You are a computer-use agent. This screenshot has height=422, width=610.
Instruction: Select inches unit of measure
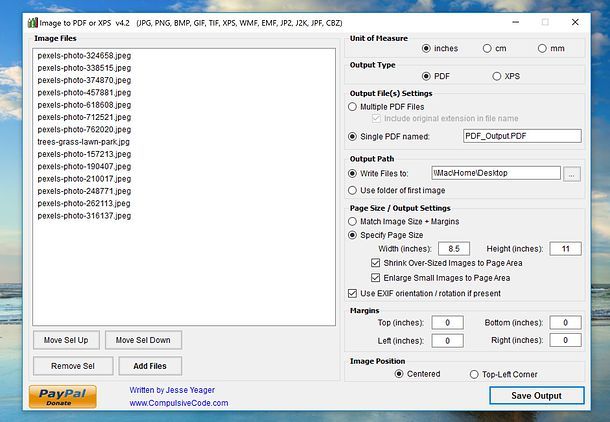pyautogui.click(x=426, y=49)
